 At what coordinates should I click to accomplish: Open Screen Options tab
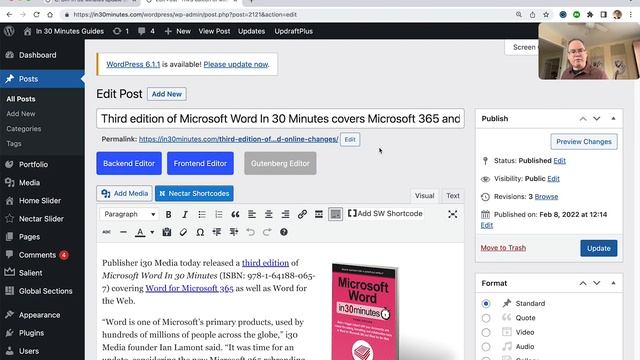[522, 47]
